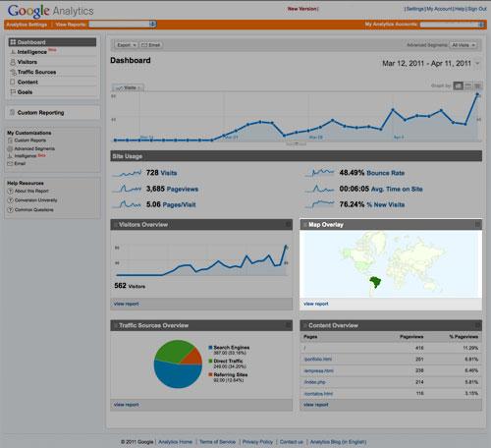
Task: Click the close icon on Visitors Overview widget
Action: (x=288, y=224)
